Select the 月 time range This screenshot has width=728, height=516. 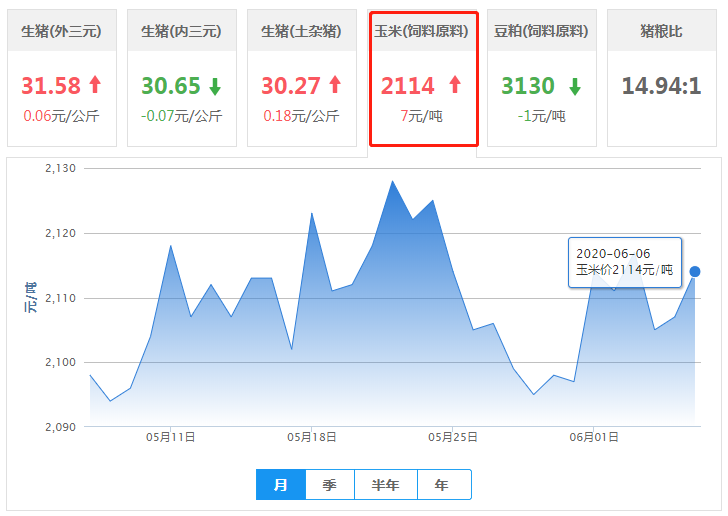click(x=281, y=485)
